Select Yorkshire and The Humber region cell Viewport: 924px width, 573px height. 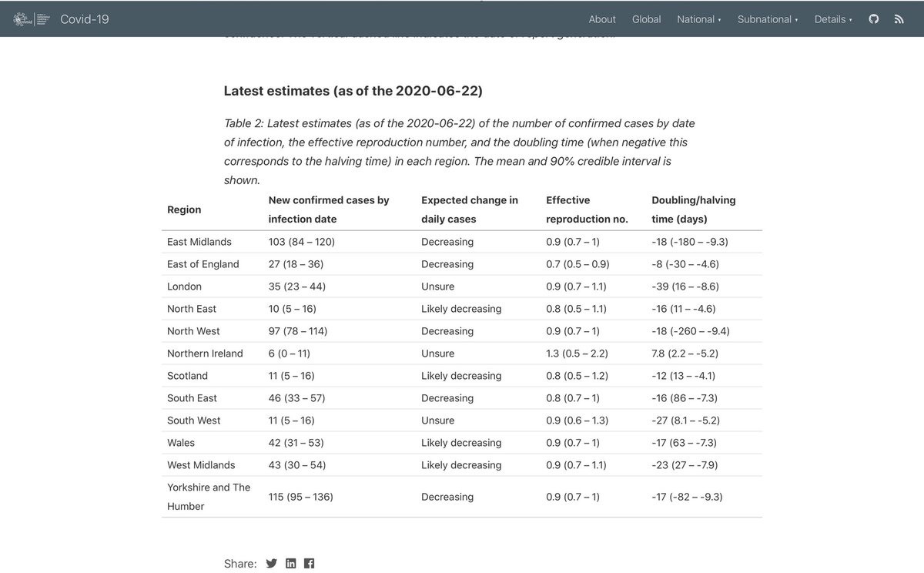coord(209,497)
